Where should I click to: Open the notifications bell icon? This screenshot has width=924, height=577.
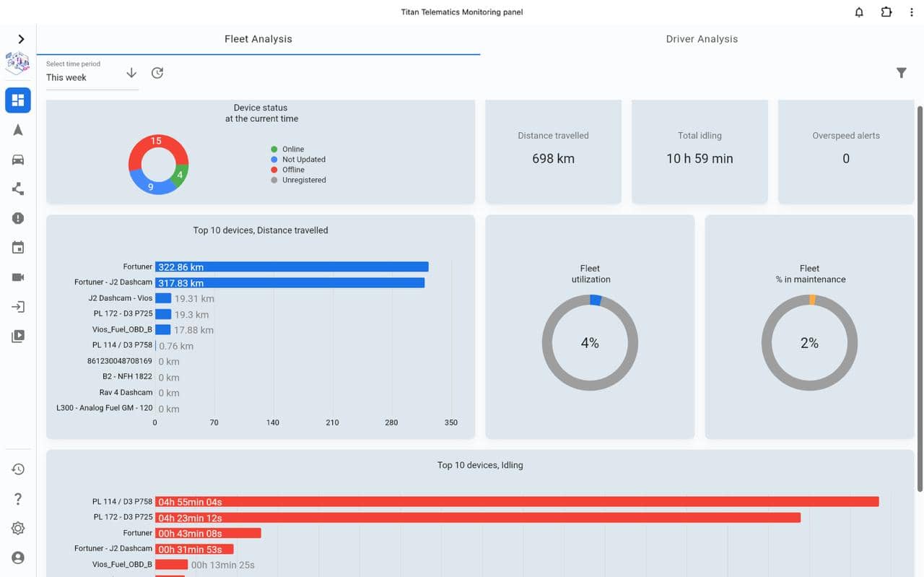tap(859, 12)
